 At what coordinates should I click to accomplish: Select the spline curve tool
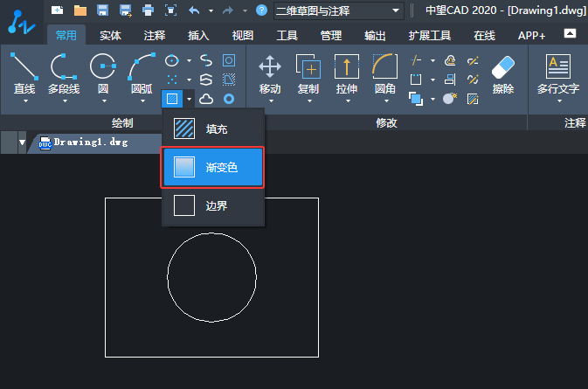(206, 60)
